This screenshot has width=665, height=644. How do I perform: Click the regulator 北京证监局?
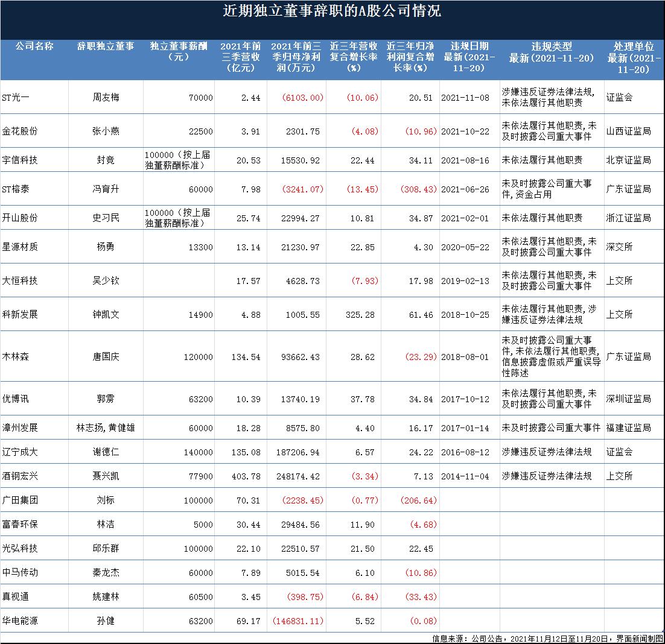pyautogui.click(x=629, y=160)
